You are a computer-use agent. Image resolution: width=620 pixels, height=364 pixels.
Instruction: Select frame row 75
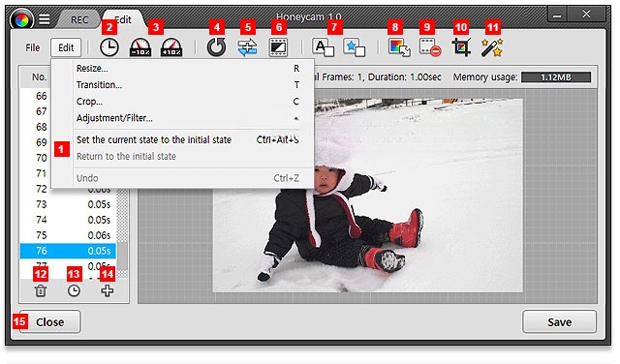[68, 235]
